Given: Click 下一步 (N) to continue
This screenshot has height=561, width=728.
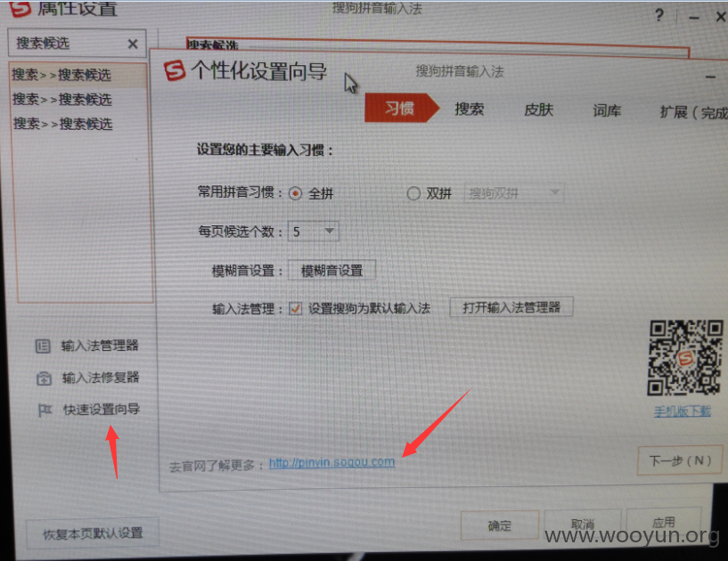Looking at the screenshot, I should (x=680, y=460).
